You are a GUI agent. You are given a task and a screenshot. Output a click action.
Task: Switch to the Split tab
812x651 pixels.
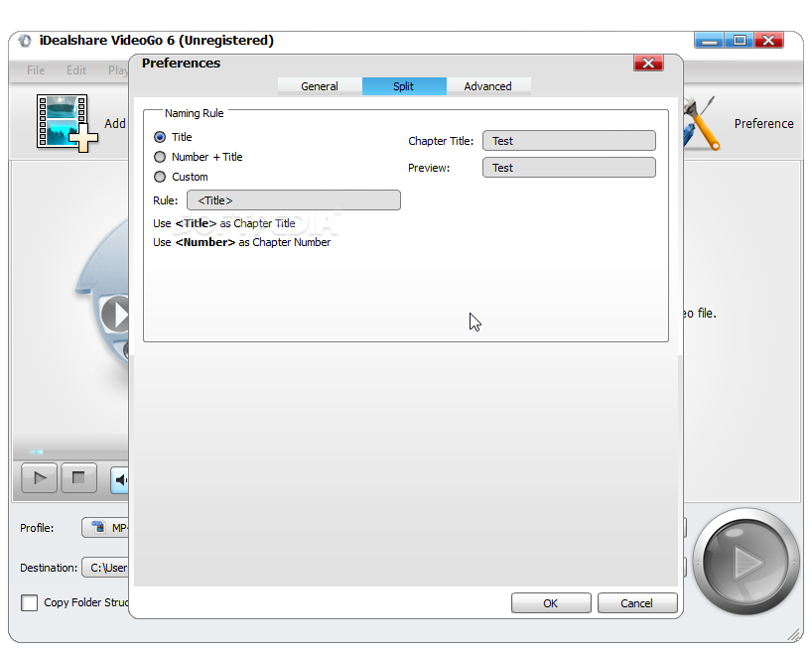click(404, 86)
